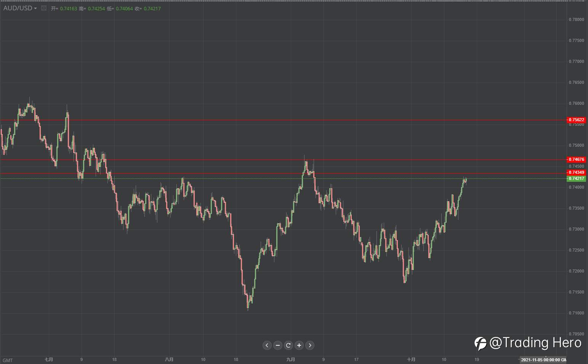Click the 0.77500 price axis label
This screenshot has height=364, width=588.
pos(576,40)
